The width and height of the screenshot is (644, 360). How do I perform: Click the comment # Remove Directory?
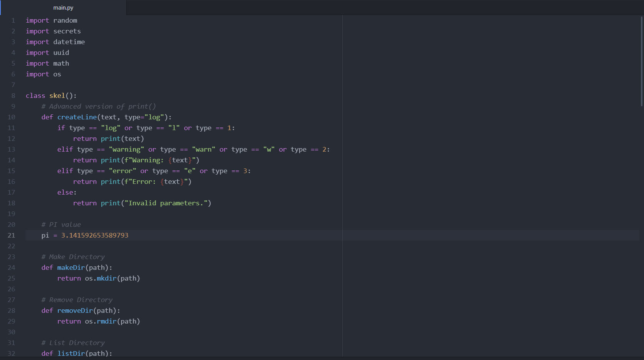[x=77, y=300]
